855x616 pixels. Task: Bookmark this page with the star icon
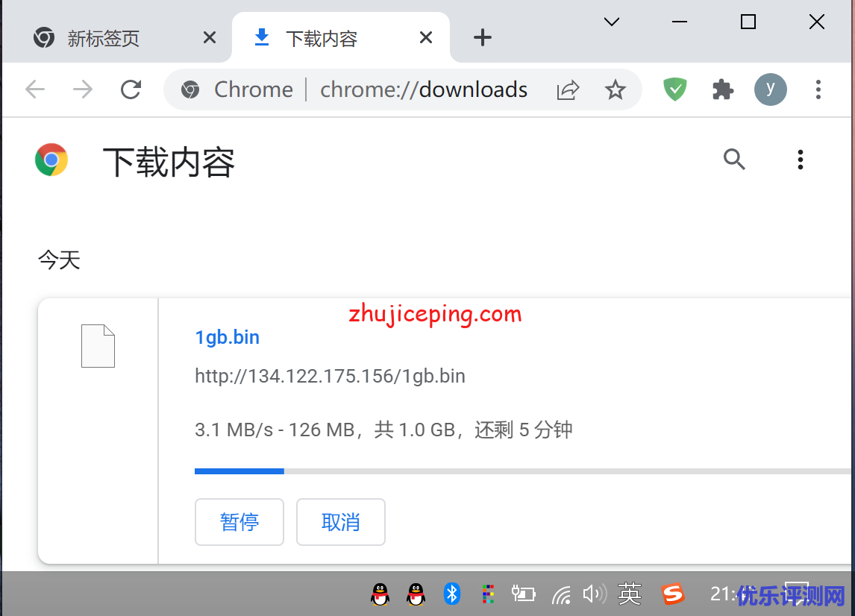point(615,90)
